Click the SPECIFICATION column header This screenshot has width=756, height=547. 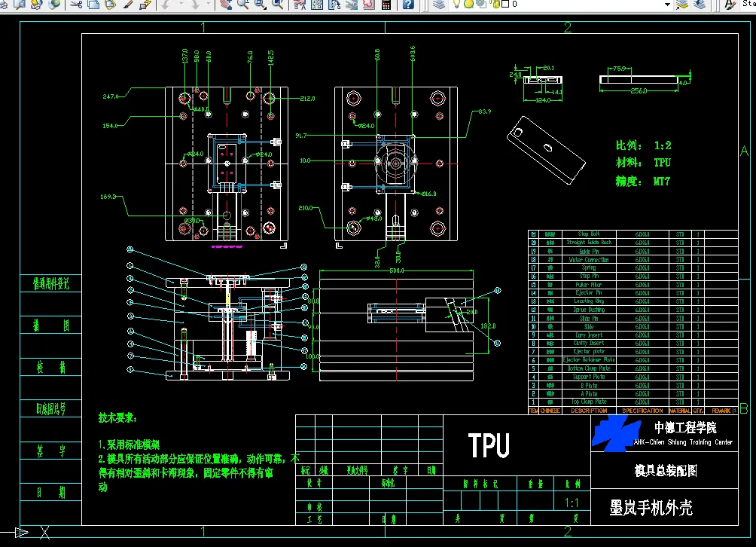pos(642,411)
